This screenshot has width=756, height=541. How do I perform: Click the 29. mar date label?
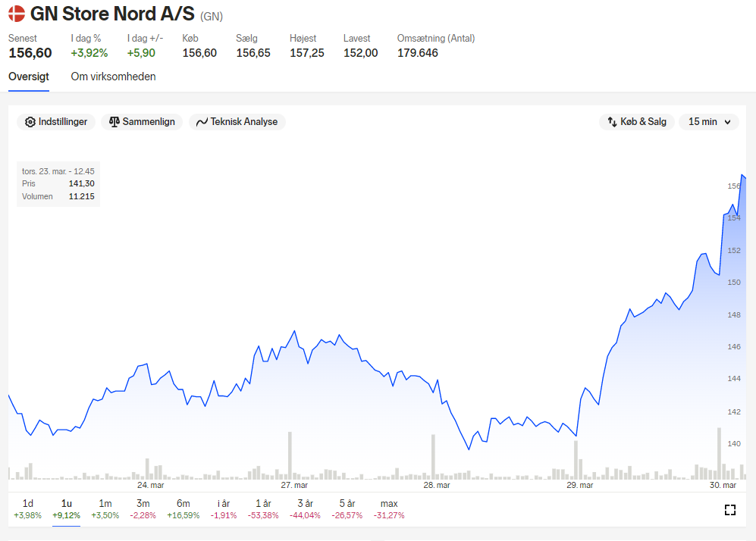pyautogui.click(x=580, y=485)
